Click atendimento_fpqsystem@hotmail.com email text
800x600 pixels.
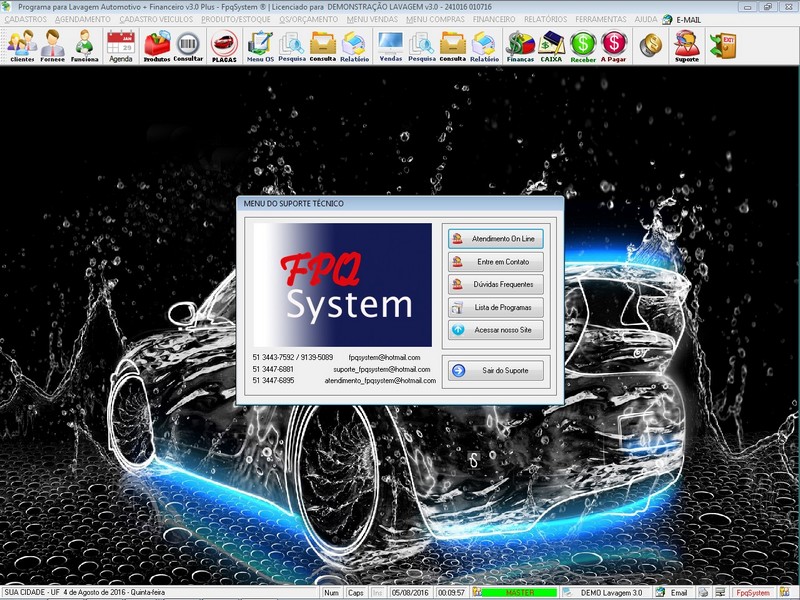click(380, 381)
